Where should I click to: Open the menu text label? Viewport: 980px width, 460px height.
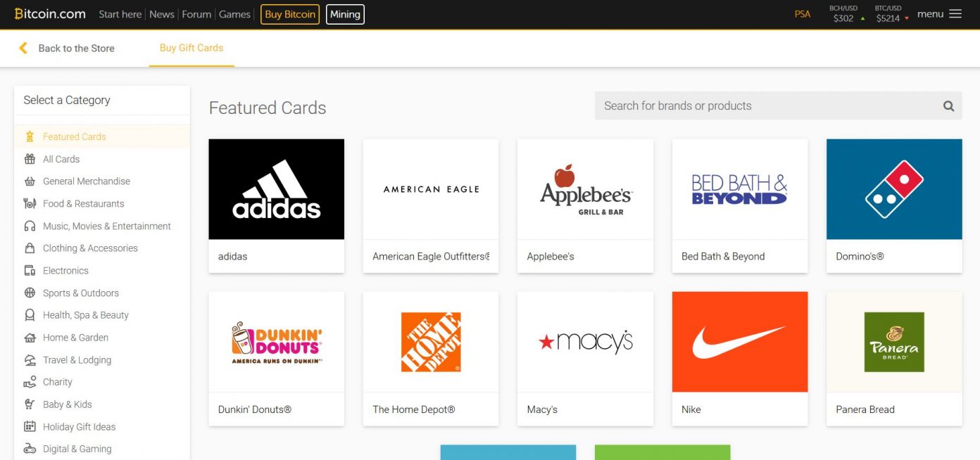(x=930, y=14)
